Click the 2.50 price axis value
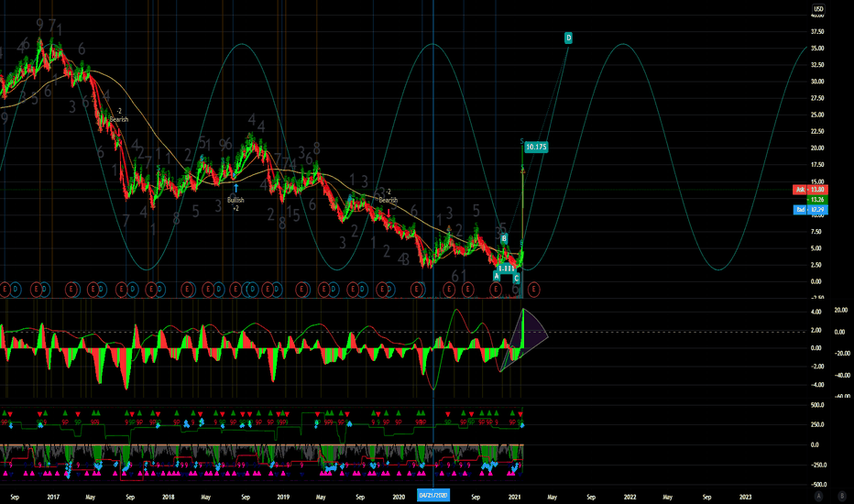 [x=817, y=266]
